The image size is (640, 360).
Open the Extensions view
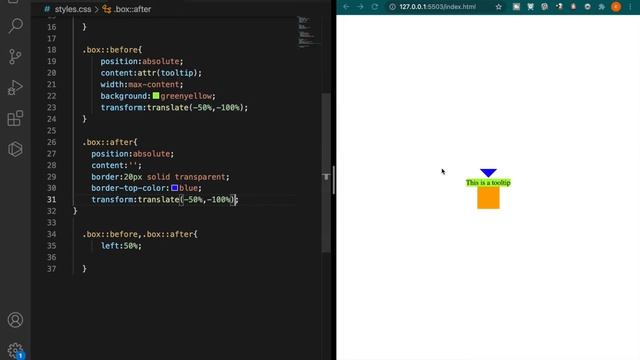15,118
